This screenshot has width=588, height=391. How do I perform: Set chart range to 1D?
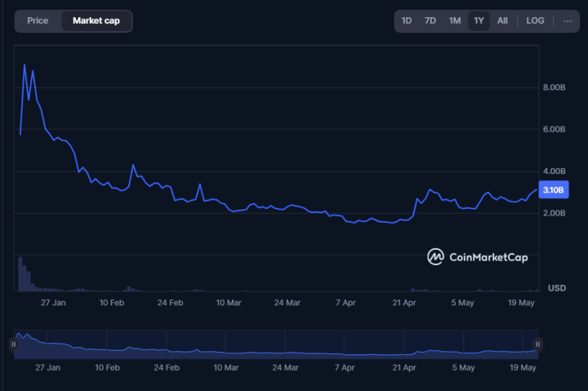point(407,20)
